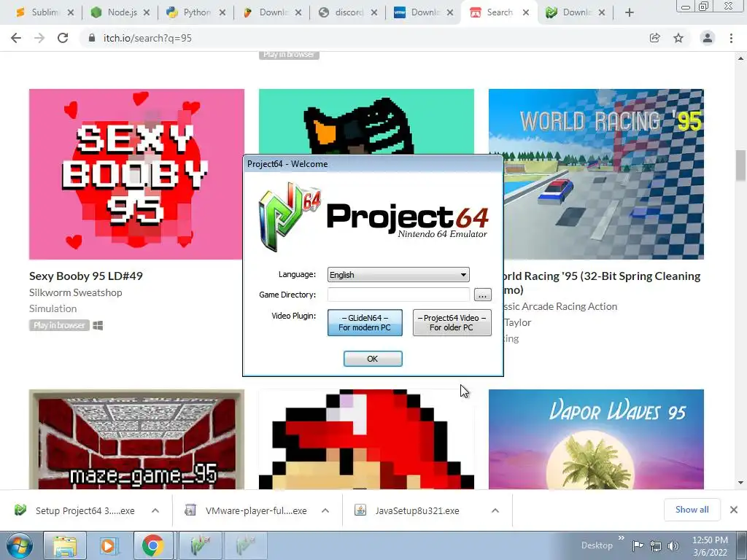Switch to the VMware Download tab

(x=423, y=12)
